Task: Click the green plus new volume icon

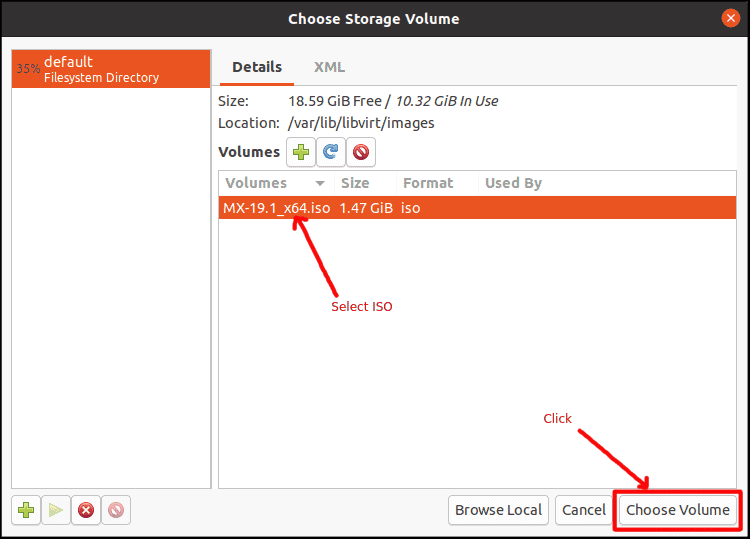Action: pyautogui.click(x=301, y=152)
